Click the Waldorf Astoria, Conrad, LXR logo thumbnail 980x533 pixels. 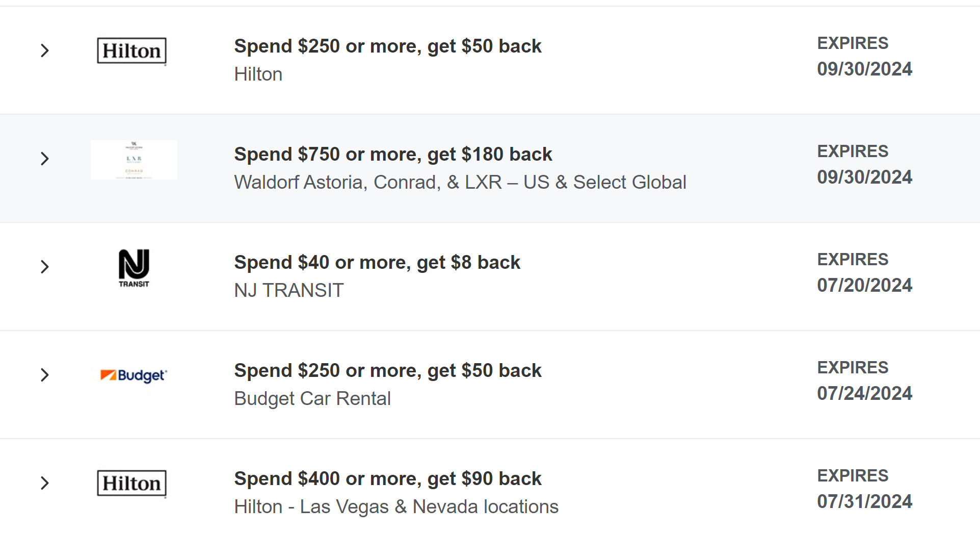click(x=134, y=160)
